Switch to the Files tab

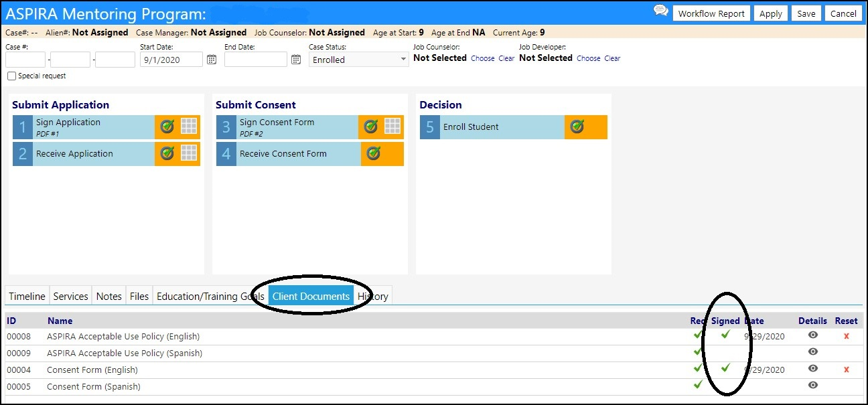139,296
